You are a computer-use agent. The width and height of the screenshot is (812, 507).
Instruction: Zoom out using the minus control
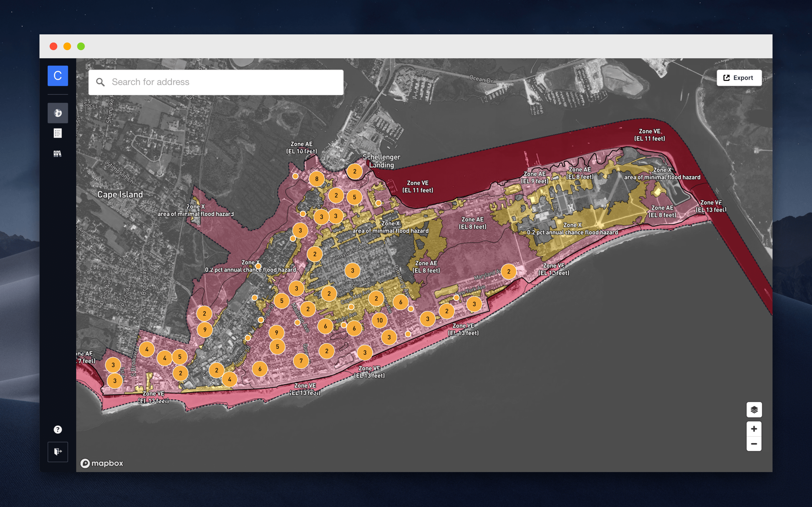point(754,443)
